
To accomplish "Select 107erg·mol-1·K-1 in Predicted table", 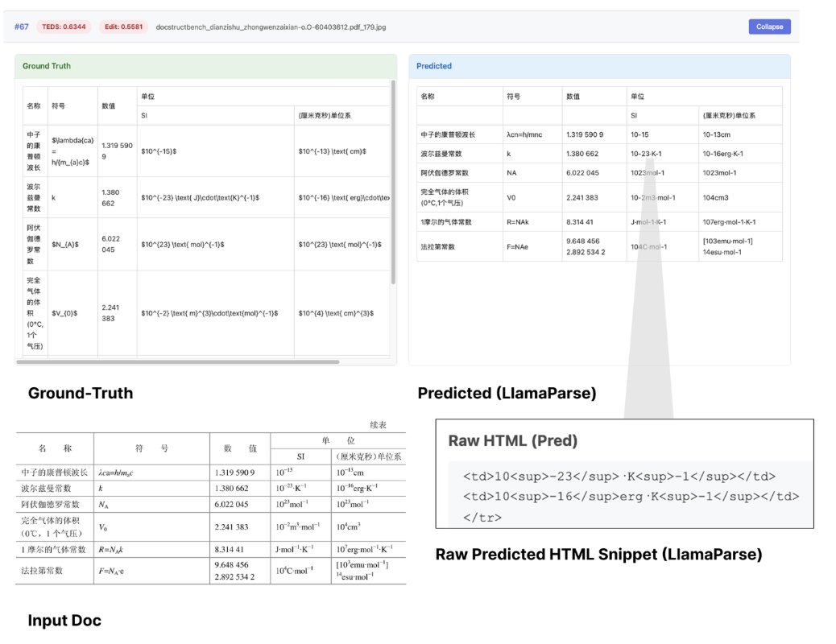I will (735, 221).
